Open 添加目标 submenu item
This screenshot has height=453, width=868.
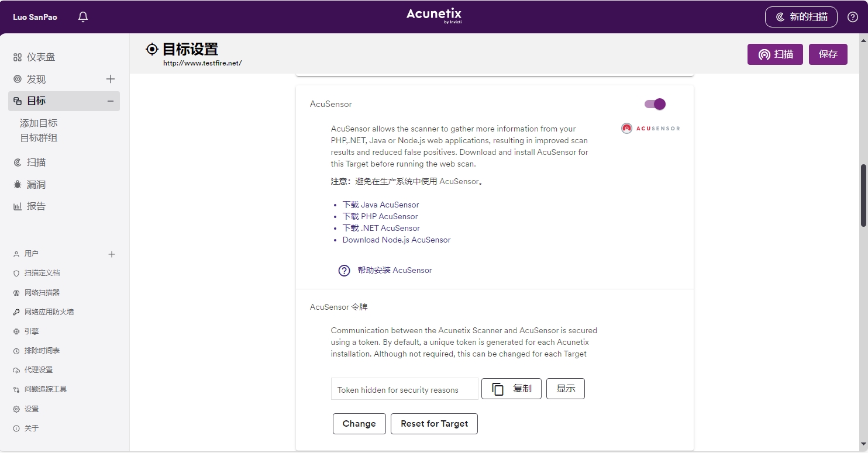tap(39, 123)
